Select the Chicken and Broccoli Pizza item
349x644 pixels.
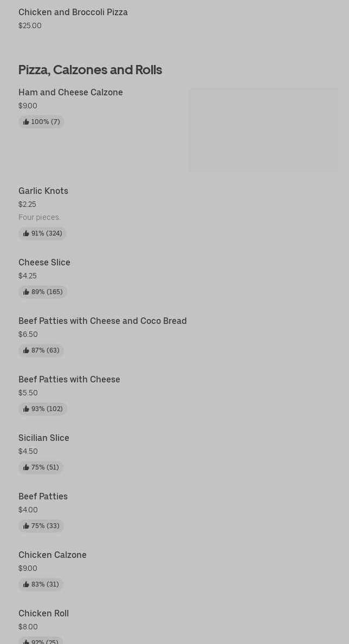73,12
